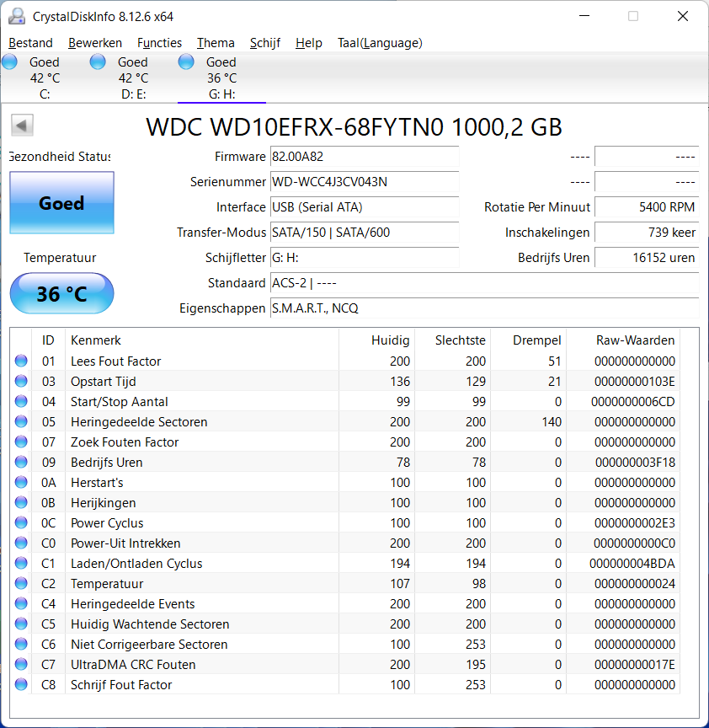Click the blue status orb for drive D: E:
709x728 pixels.
pos(98,62)
